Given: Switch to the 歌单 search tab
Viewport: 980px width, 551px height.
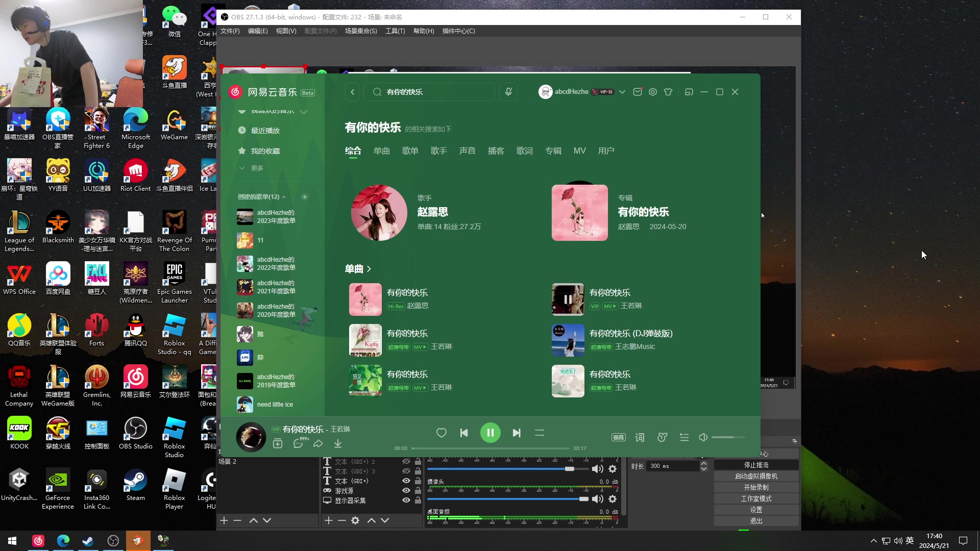Looking at the screenshot, I should point(410,151).
